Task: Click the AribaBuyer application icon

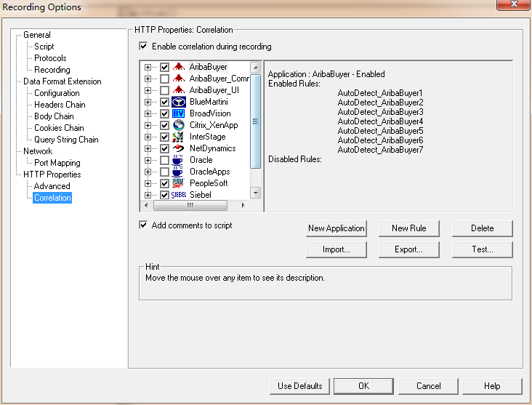Action: [x=179, y=67]
